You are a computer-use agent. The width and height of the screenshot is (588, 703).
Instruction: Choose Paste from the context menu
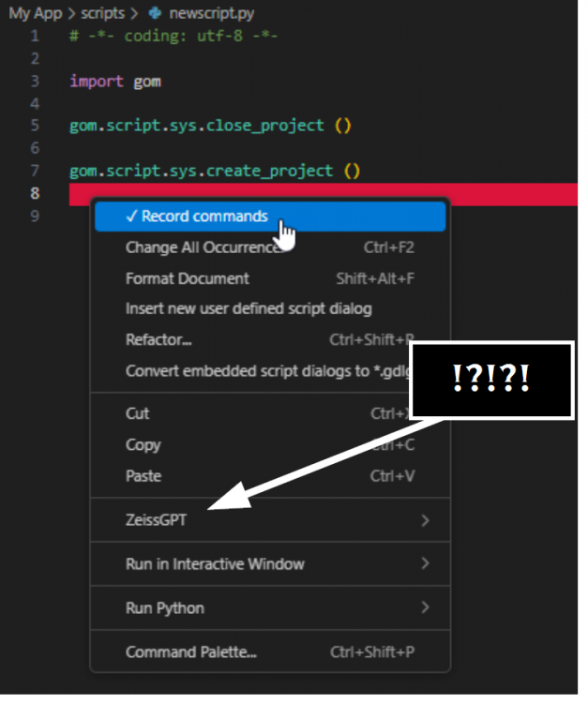143,476
